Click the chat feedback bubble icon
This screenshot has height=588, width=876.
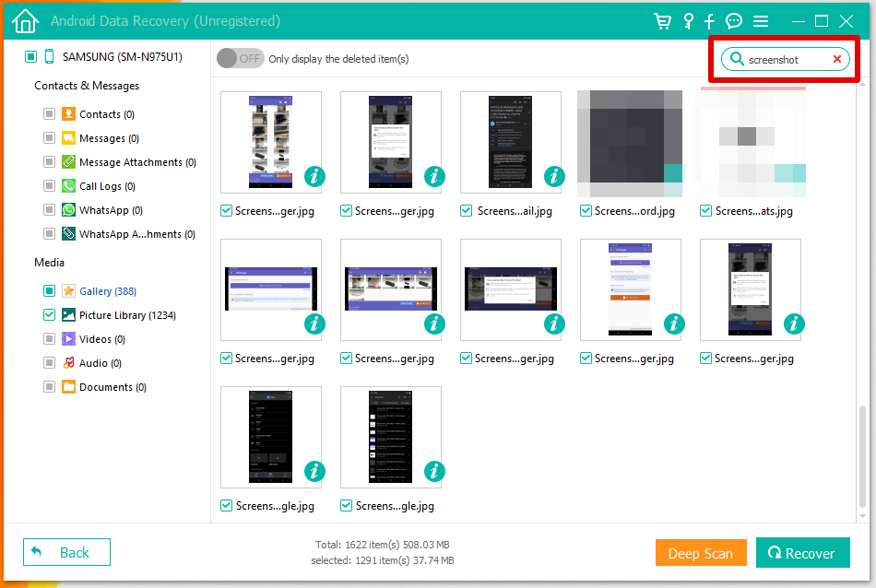[734, 21]
